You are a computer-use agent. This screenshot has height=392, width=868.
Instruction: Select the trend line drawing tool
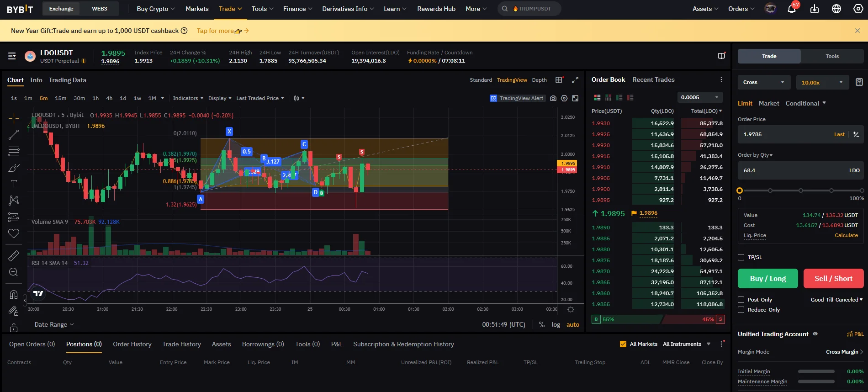pos(14,135)
